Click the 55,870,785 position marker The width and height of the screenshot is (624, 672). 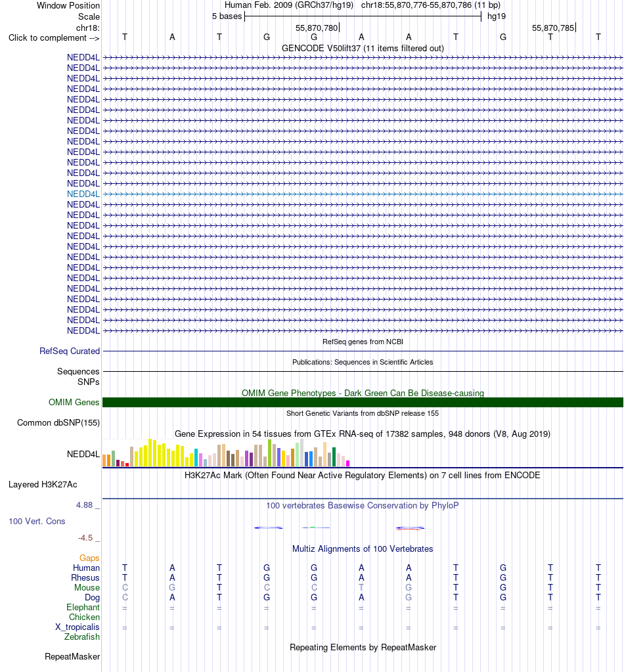(x=553, y=28)
